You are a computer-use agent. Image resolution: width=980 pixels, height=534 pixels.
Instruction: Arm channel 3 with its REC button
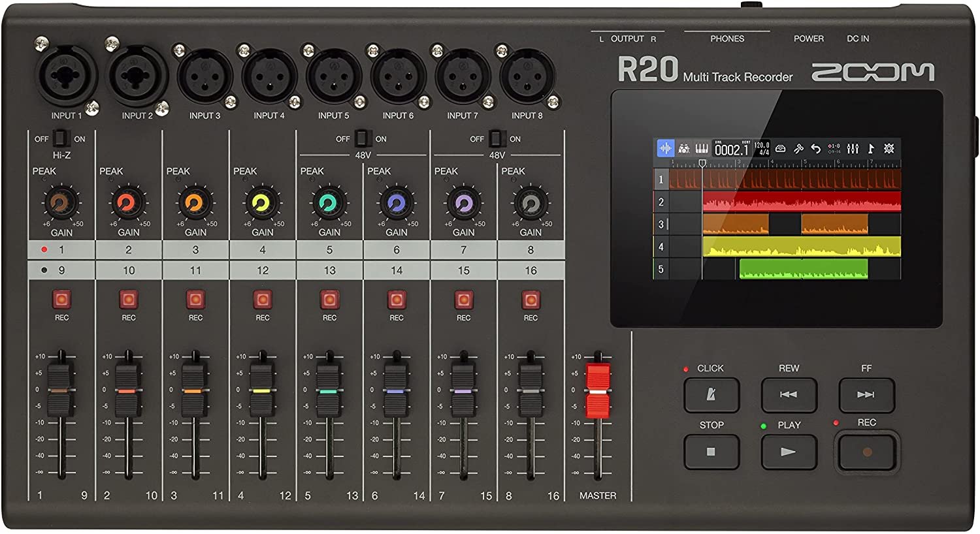pyautogui.click(x=195, y=300)
